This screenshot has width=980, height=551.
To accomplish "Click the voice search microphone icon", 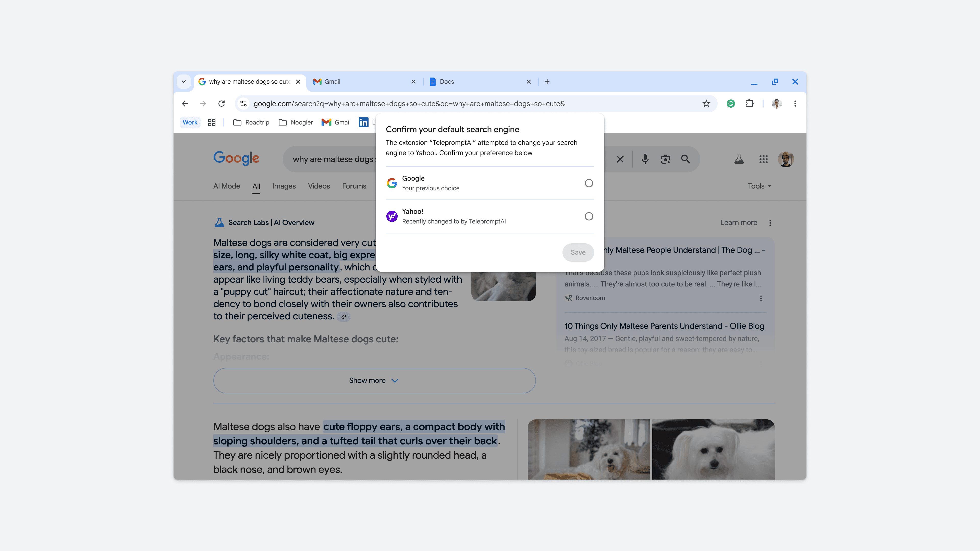I will click(645, 159).
